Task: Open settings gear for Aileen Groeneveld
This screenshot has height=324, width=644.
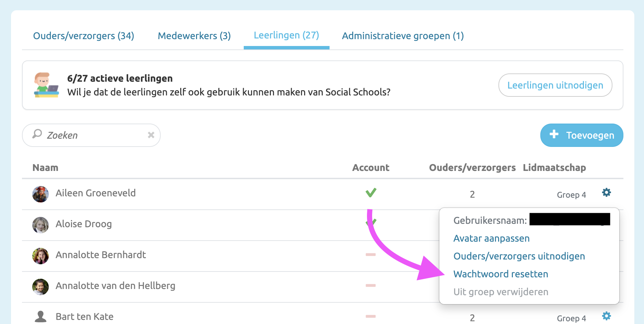Action: [x=606, y=193]
